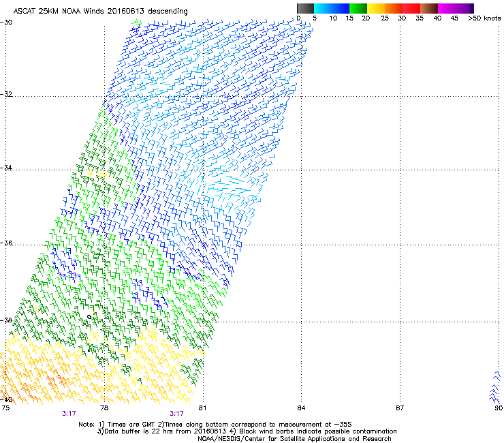Click the '>50 knots' legend label
This screenshot has width=504, height=443.
click(484, 18)
